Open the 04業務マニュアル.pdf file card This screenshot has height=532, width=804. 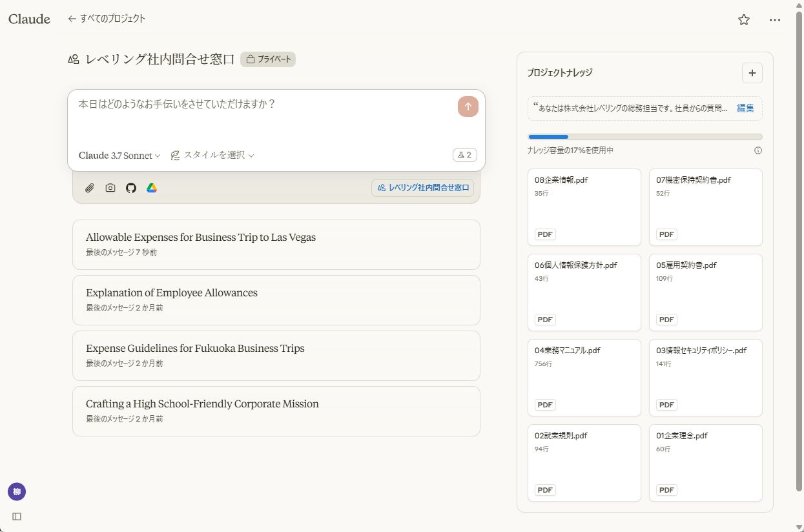coord(584,378)
